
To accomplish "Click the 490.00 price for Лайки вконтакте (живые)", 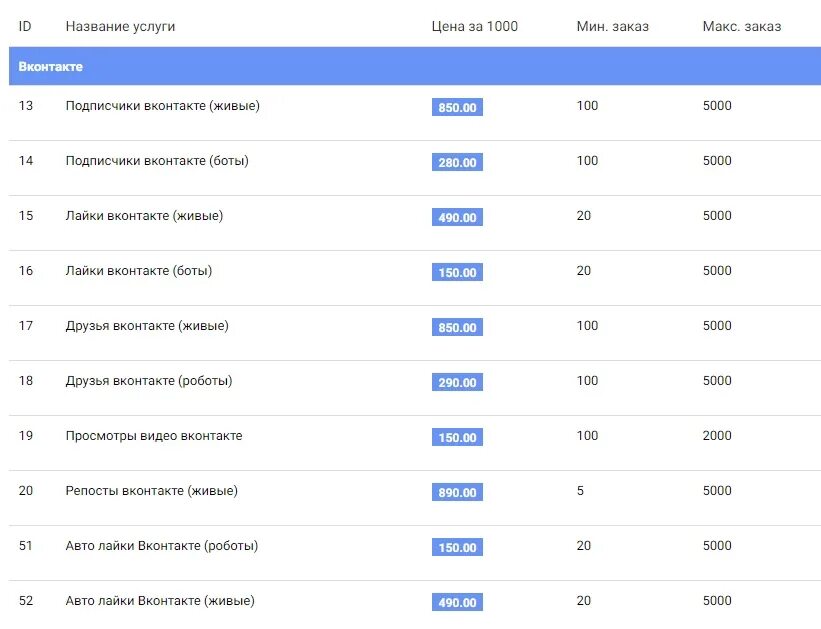I will [x=457, y=217].
